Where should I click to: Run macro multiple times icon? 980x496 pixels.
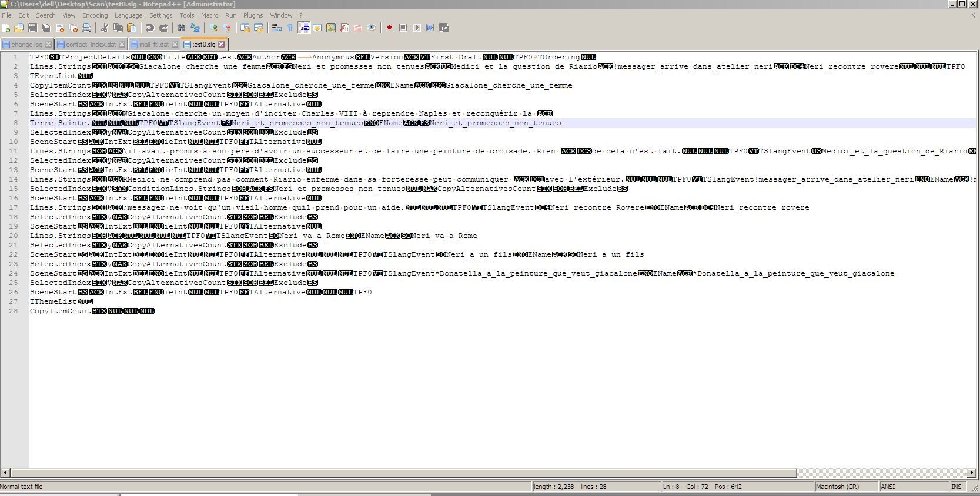coord(430,28)
